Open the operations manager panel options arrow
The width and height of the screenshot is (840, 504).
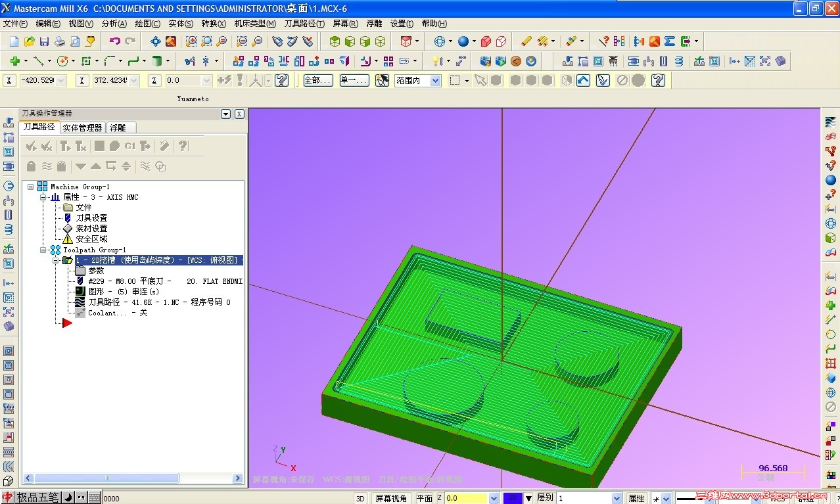point(226,114)
